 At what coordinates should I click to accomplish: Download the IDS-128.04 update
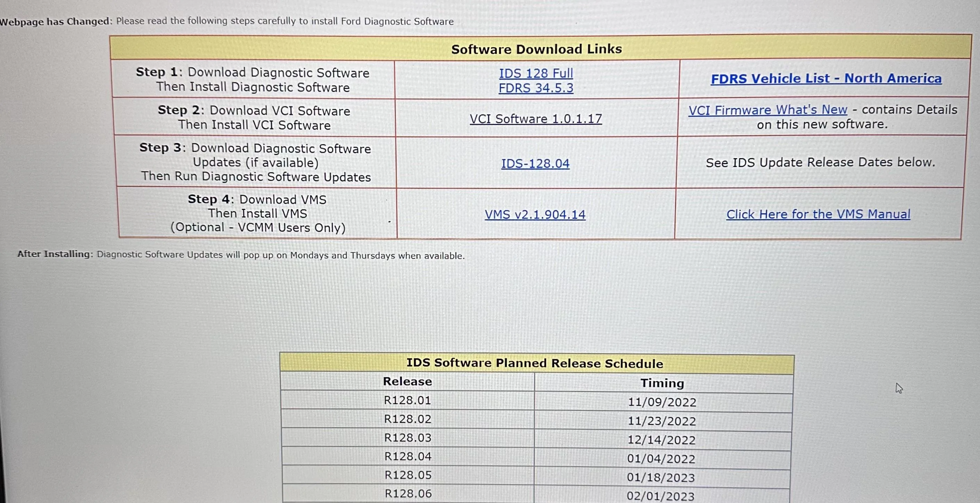pos(535,163)
